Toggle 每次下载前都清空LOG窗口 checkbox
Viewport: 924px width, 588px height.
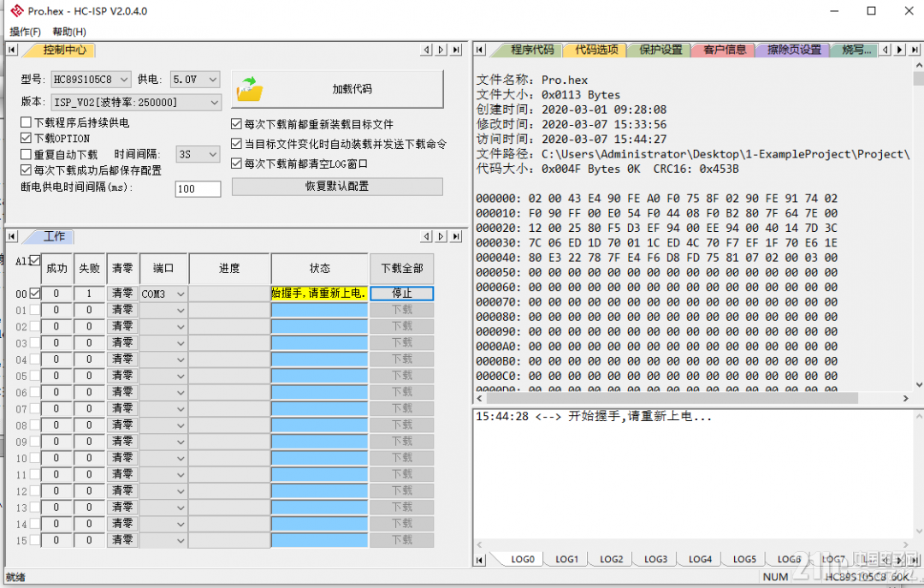tap(236, 163)
